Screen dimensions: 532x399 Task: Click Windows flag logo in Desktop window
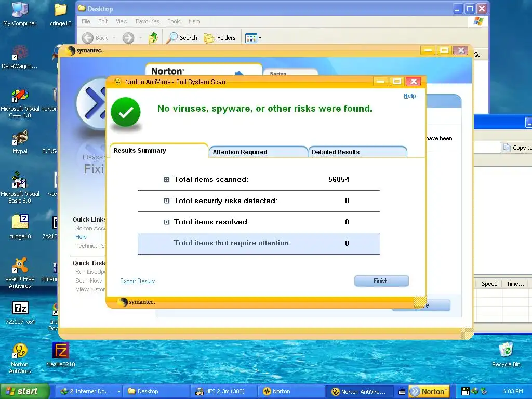coord(478,21)
